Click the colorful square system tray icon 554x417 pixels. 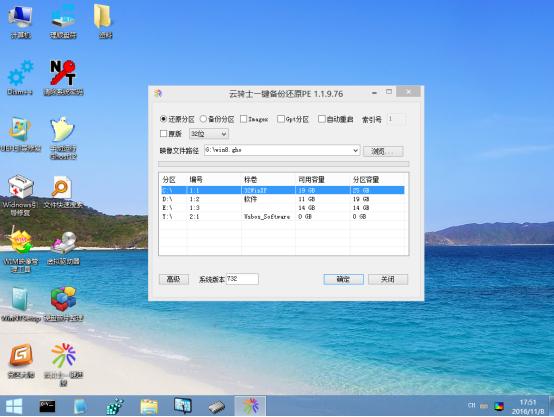tap(499, 406)
